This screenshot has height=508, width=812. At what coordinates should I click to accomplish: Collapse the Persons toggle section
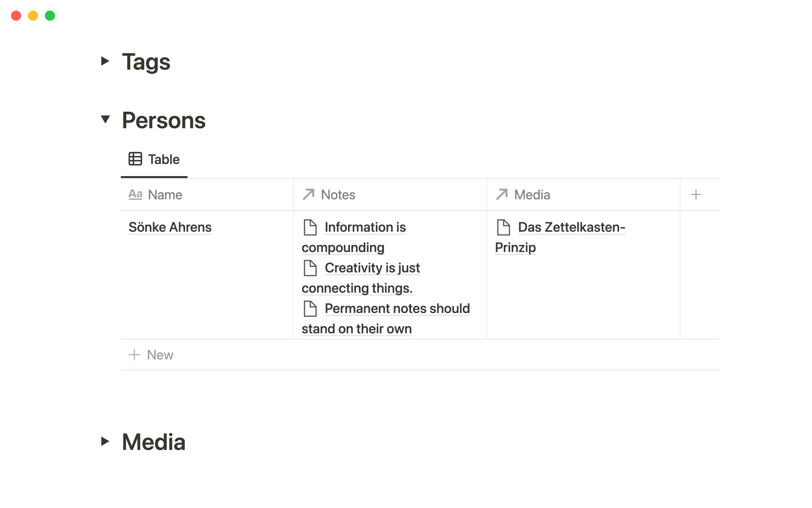pyautogui.click(x=105, y=119)
